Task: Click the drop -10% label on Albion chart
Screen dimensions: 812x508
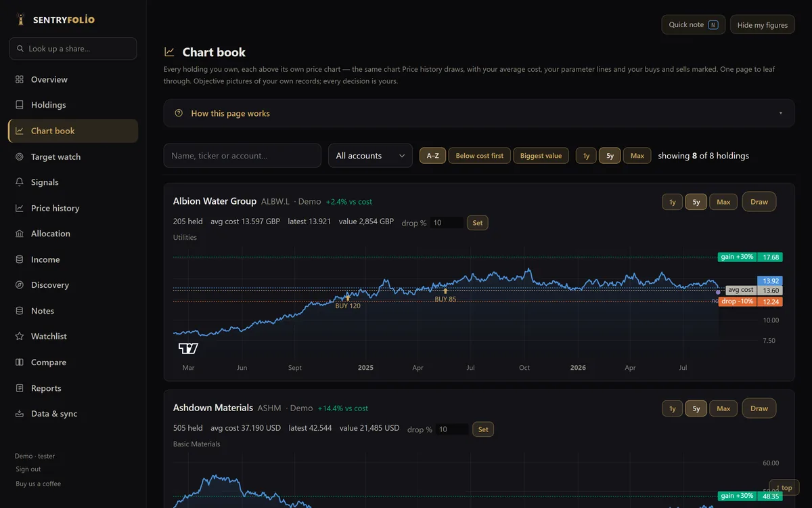Action: (738, 302)
